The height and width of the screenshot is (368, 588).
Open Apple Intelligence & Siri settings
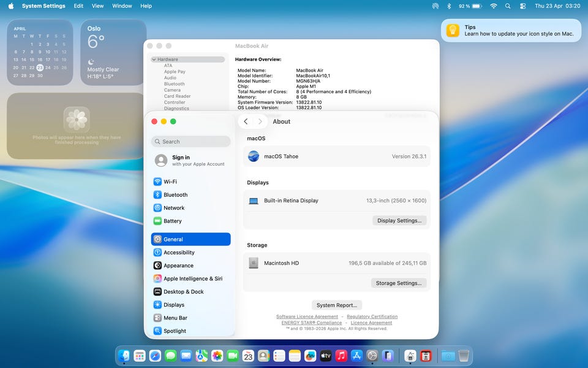click(x=190, y=278)
